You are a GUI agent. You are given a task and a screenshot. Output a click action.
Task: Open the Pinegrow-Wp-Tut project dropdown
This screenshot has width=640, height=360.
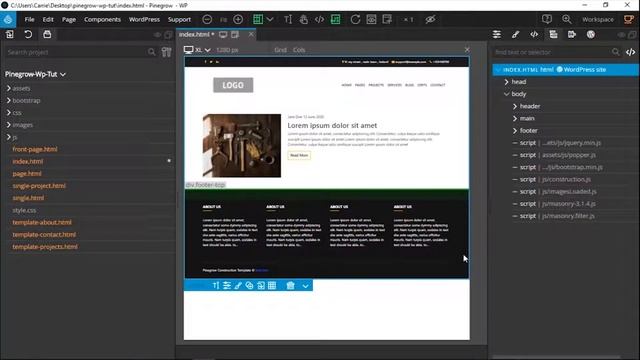pos(35,74)
